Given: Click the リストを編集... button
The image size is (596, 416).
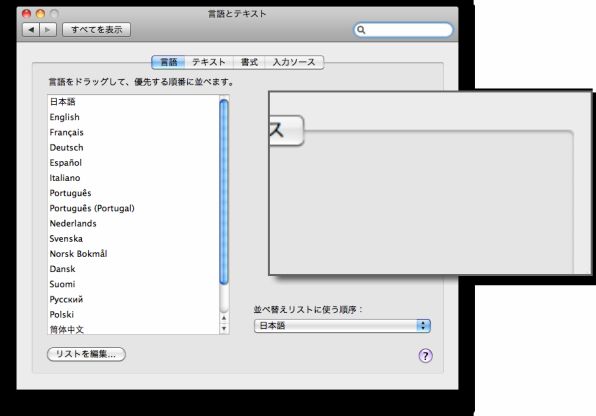Looking at the screenshot, I should [x=86, y=354].
